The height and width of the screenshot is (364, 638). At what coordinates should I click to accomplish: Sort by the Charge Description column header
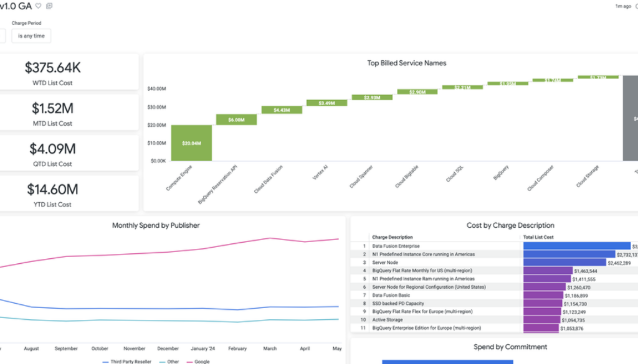392,237
